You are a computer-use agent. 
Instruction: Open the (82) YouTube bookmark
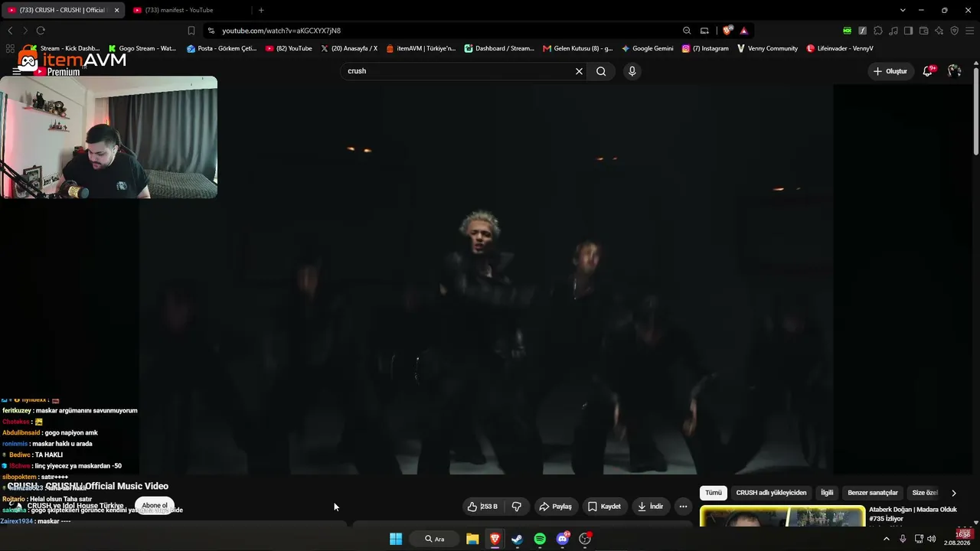point(289,48)
